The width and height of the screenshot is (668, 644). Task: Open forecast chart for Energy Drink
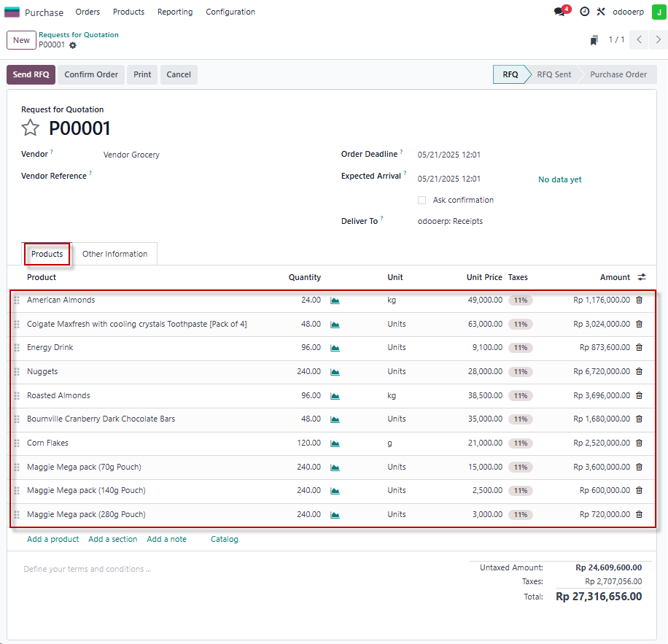335,348
